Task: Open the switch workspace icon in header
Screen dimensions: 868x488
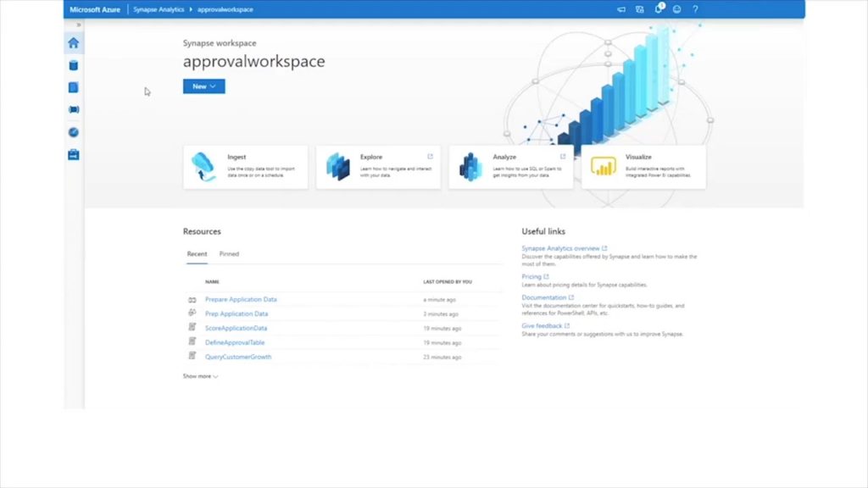Action: tap(640, 9)
